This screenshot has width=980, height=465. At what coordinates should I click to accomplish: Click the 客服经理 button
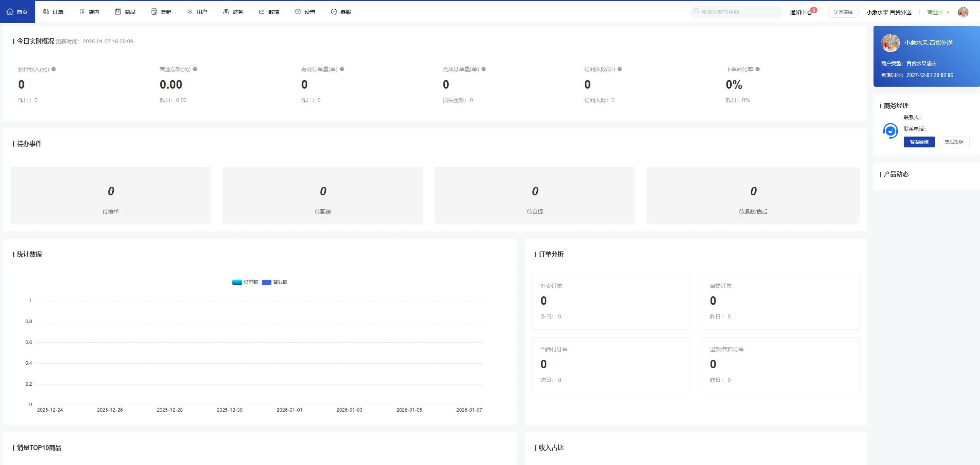coord(919,142)
